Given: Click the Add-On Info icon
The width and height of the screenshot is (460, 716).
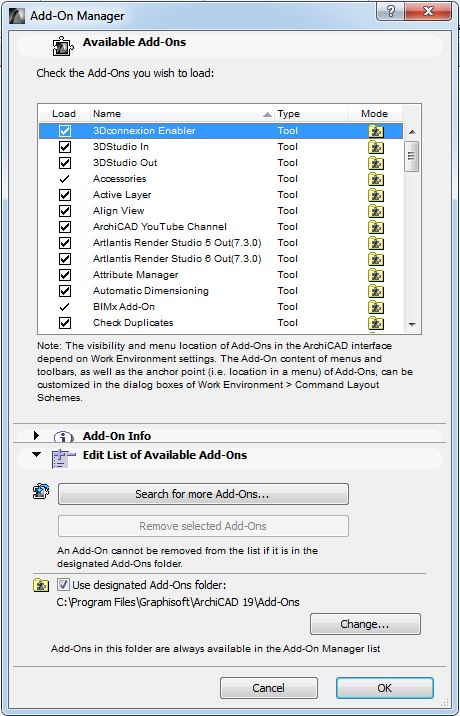Looking at the screenshot, I should [x=63, y=437].
